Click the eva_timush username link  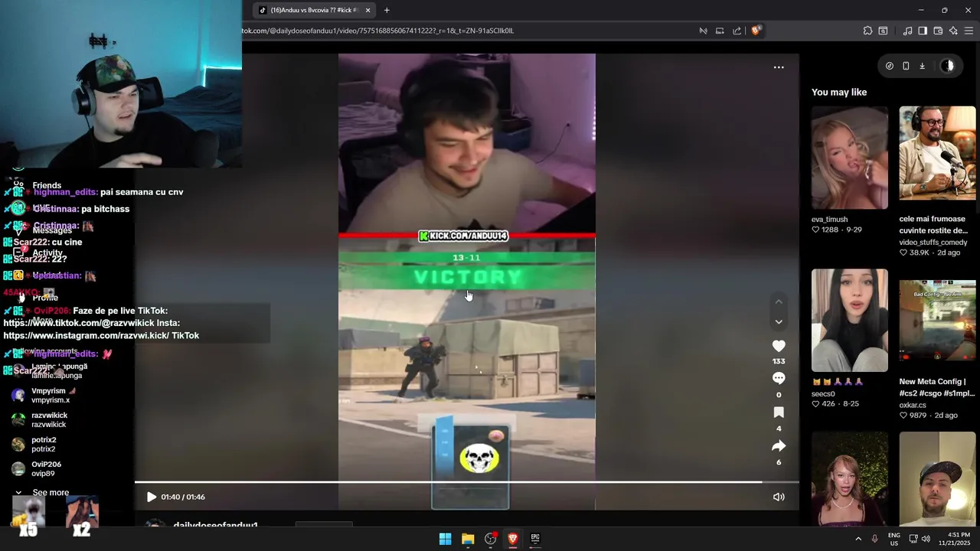pos(830,220)
